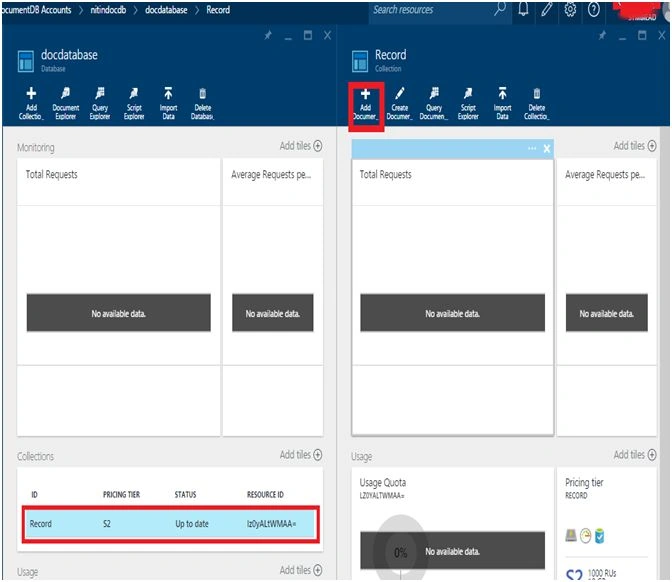Click Import Data in Record blade

click(x=502, y=104)
